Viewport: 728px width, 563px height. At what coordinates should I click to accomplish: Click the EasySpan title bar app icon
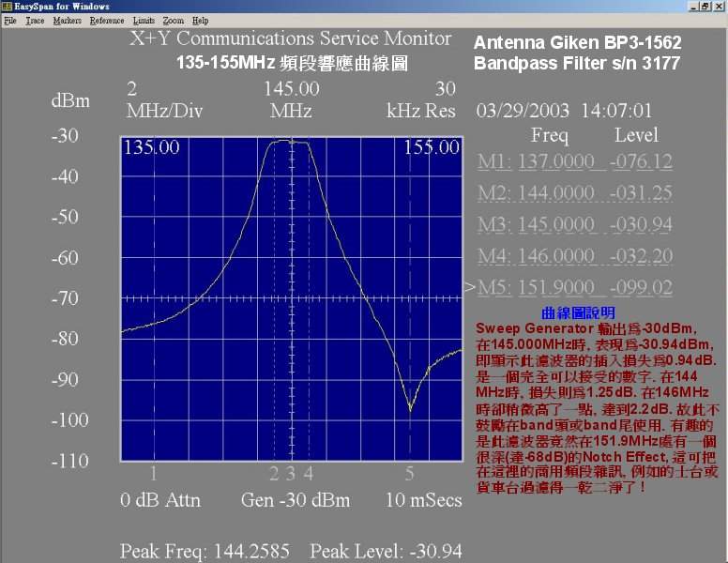point(7,6)
